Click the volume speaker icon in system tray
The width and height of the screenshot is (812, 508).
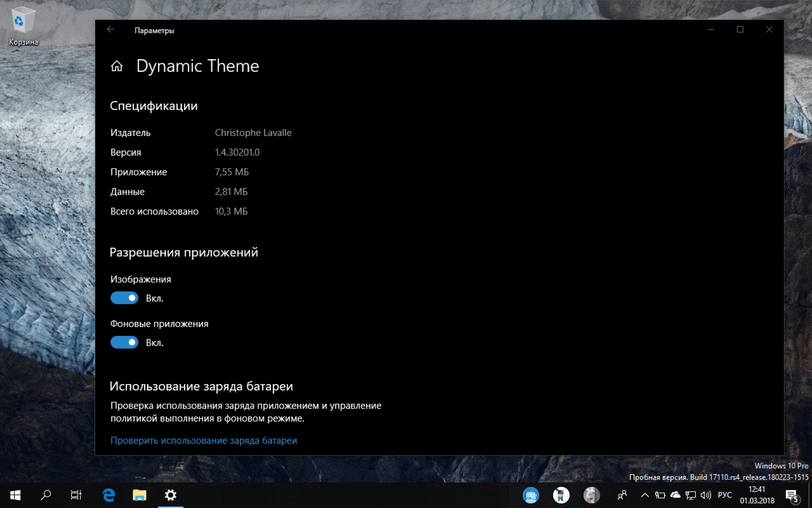tap(705, 495)
